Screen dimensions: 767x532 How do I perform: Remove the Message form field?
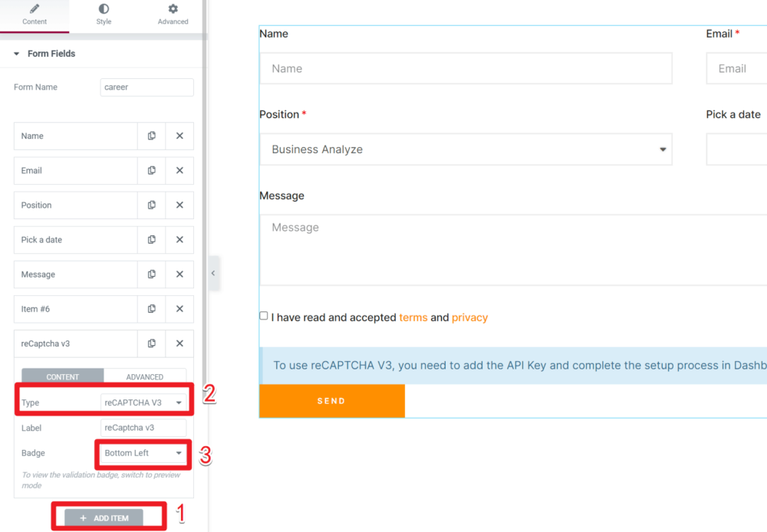179,274
